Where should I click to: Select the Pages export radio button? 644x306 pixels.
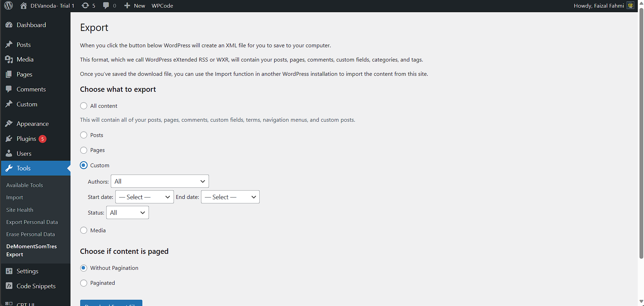tap(84, 150)
